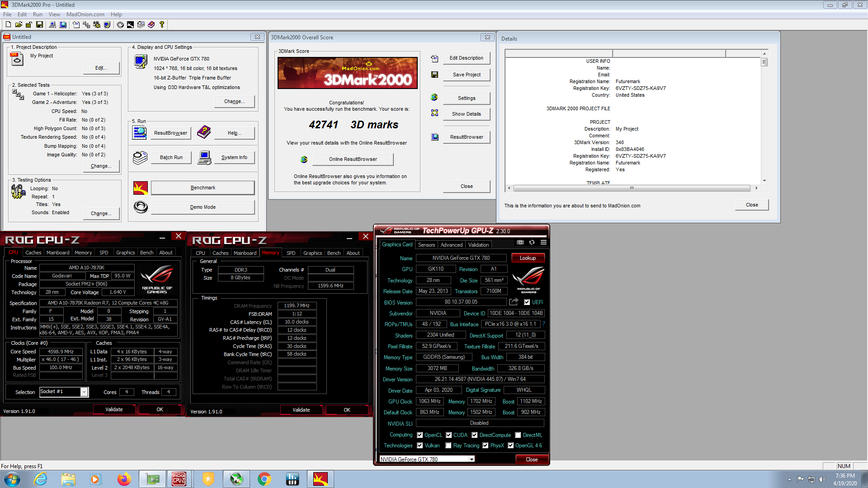Click the save disk icon beside Save Project

pyautogui.click(x=434, y=75)
